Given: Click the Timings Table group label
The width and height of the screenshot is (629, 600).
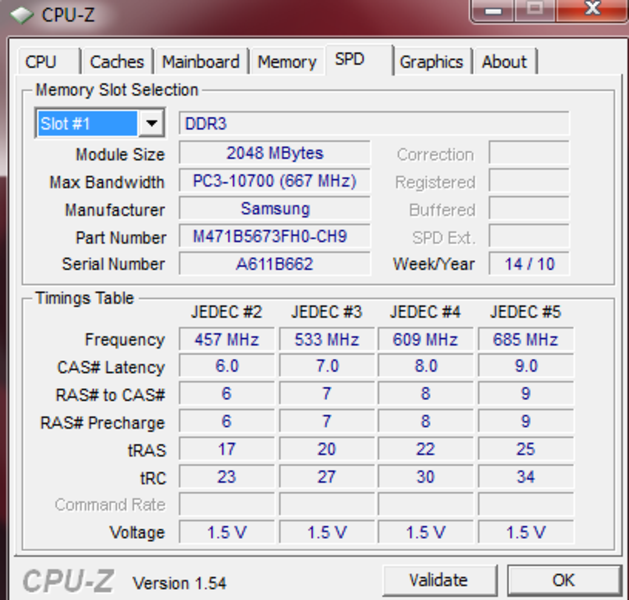Looking at the screenshot, I should coord(84,298).
